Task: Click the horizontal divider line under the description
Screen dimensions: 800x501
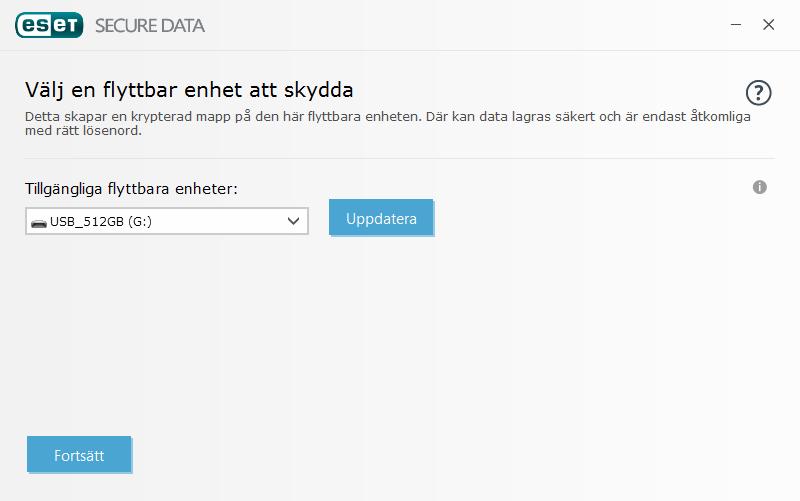Action: click(x=400, y=158)
